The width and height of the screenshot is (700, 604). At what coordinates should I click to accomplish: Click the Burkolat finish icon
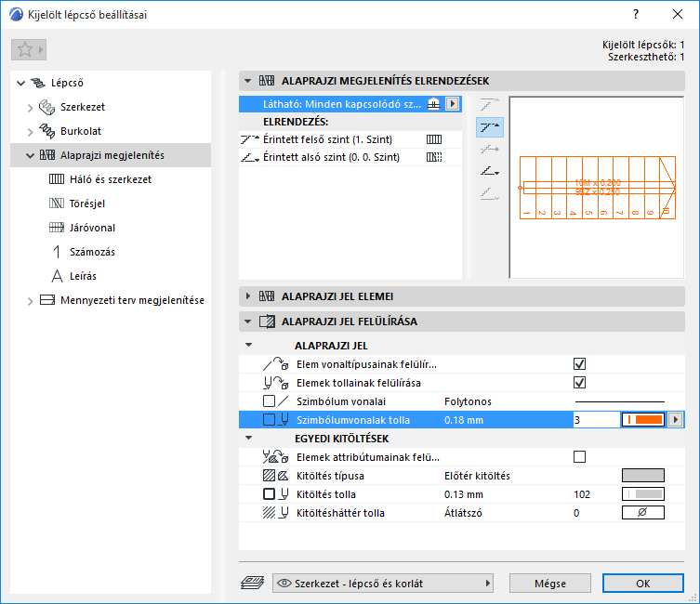[46, 131]
